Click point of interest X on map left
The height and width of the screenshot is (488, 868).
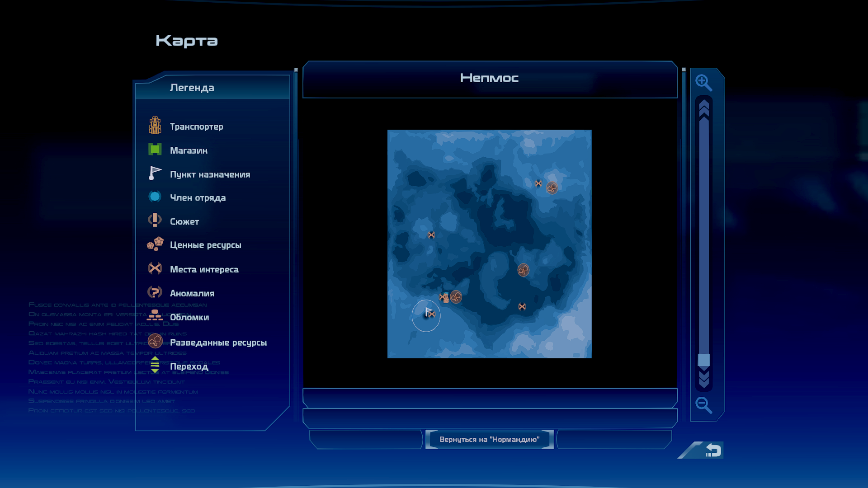(x=431, y=235)
